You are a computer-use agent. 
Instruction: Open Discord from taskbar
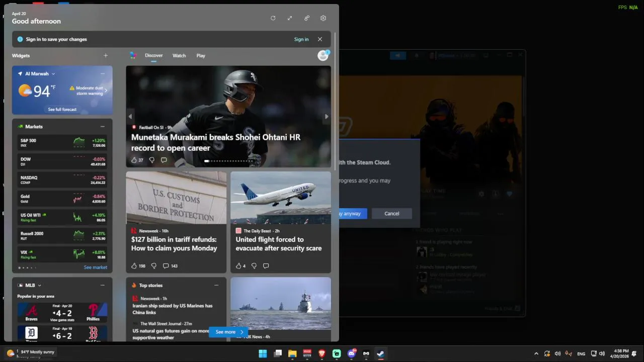tap(352, 353)
